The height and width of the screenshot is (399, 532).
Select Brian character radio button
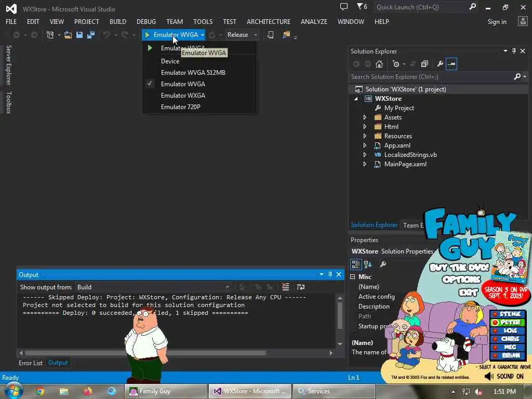coord(495,355)
